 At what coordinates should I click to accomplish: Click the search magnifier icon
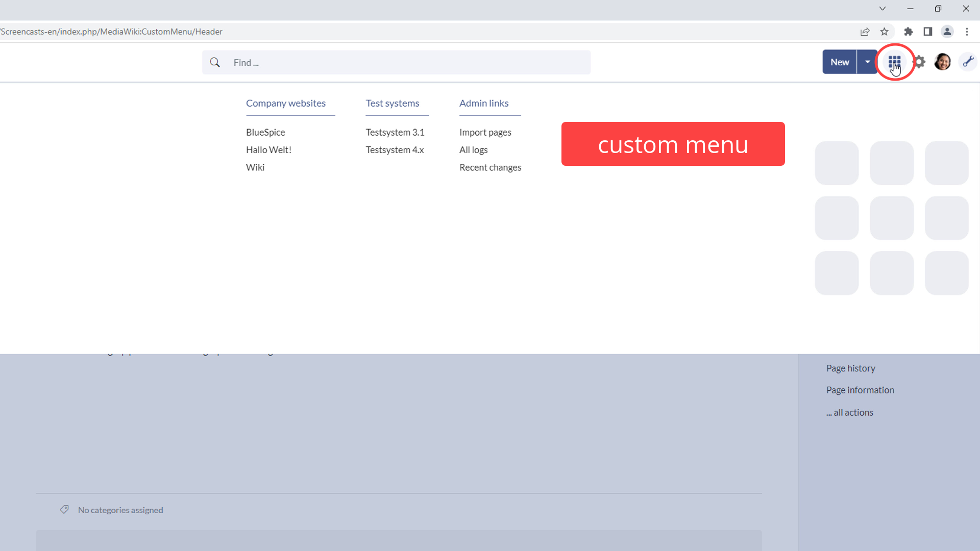[215, 62]
